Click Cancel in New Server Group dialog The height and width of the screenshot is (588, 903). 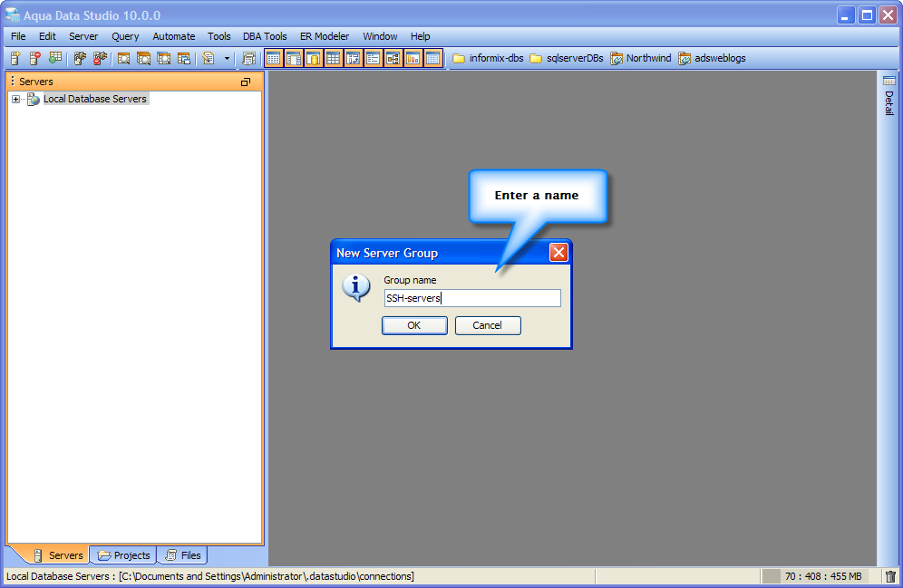click(488, 325)
